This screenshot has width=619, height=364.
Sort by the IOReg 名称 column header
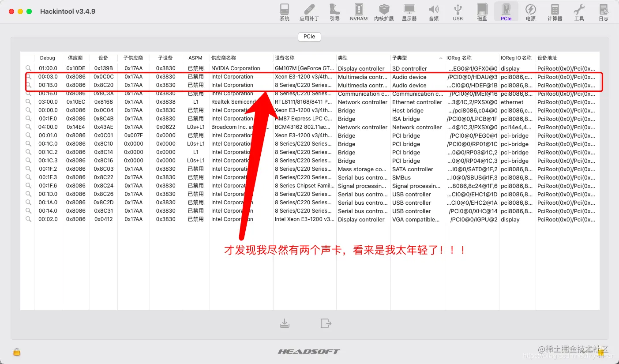point(472,58)
